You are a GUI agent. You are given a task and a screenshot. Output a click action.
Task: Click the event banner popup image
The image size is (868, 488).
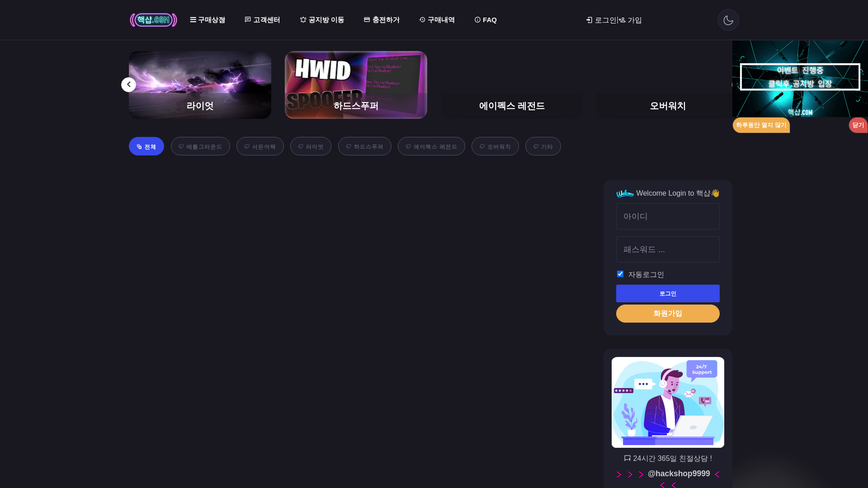click(800, 79)
